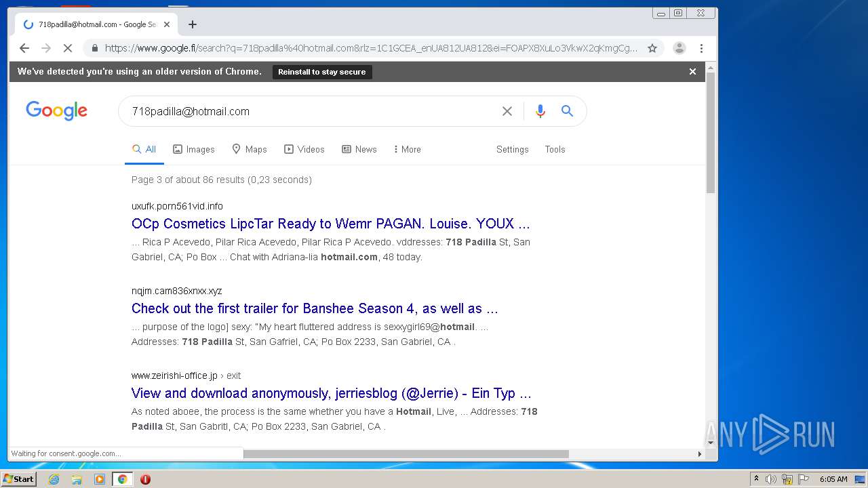Click into the Google search text field

click(312, 111)
